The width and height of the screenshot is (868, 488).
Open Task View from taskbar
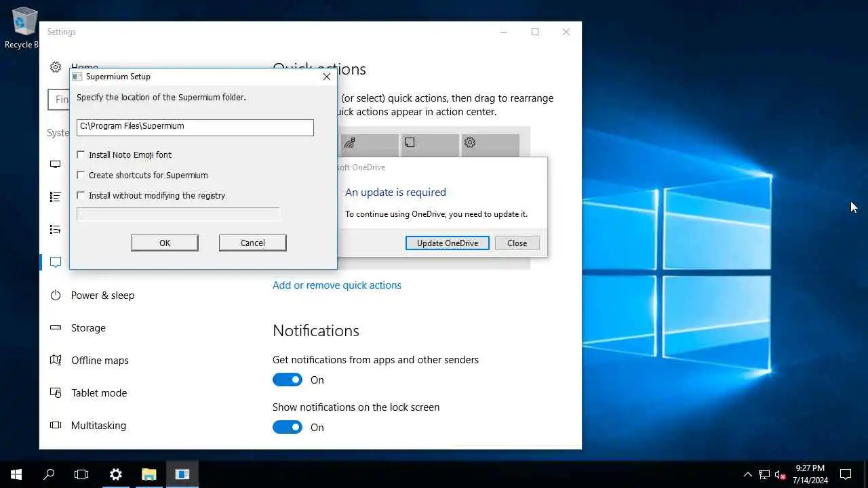click(81, 474)
